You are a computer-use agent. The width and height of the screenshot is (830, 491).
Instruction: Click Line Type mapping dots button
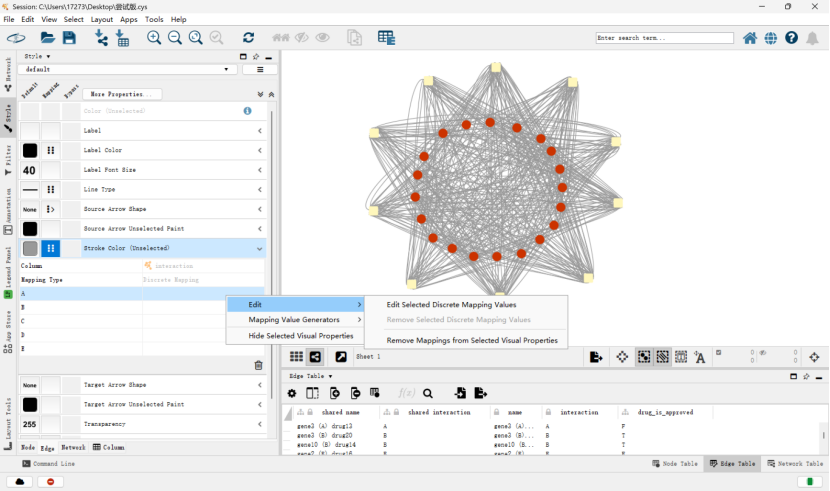pos(51,189)
